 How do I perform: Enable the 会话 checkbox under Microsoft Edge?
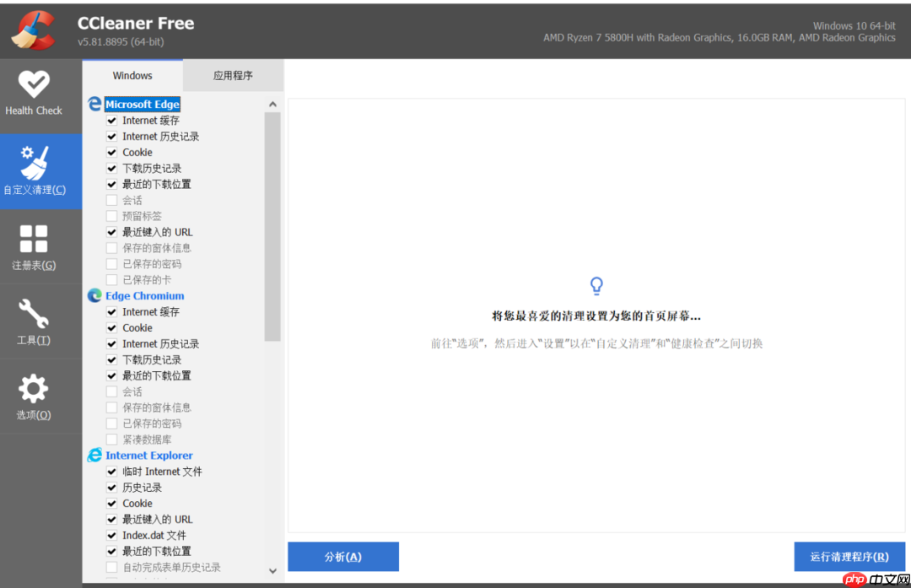tap(111, 200)
